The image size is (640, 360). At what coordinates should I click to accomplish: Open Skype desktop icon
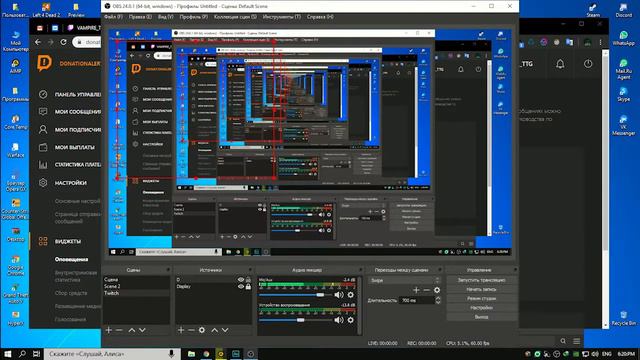click(623, 94)
